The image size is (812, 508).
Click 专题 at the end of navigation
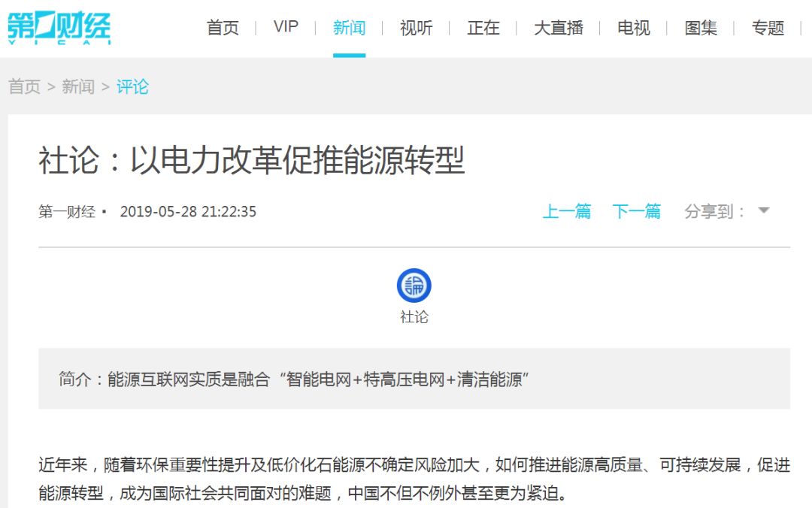point(768,28)
